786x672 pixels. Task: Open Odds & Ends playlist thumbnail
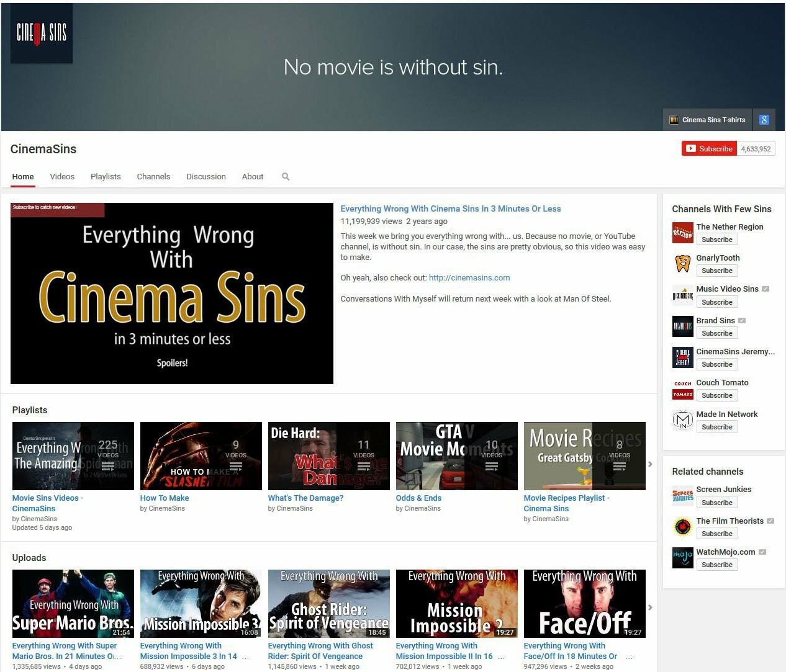pos(457,456)
